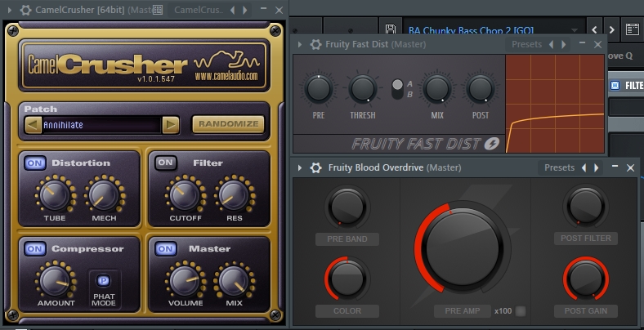Open CamelCrus.. preset selector in title bar
Image resolution: width=644 pixels, height=330 pixels.
coord(199,10)
